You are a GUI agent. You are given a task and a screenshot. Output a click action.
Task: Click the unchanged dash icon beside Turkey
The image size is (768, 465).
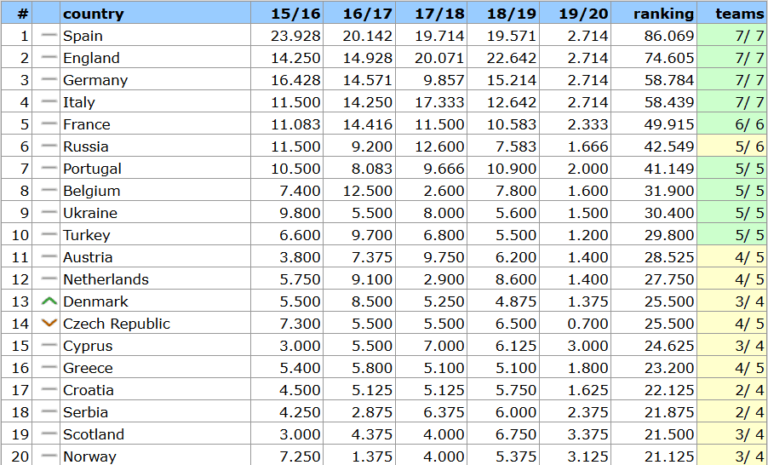click(x=48, y=235)
